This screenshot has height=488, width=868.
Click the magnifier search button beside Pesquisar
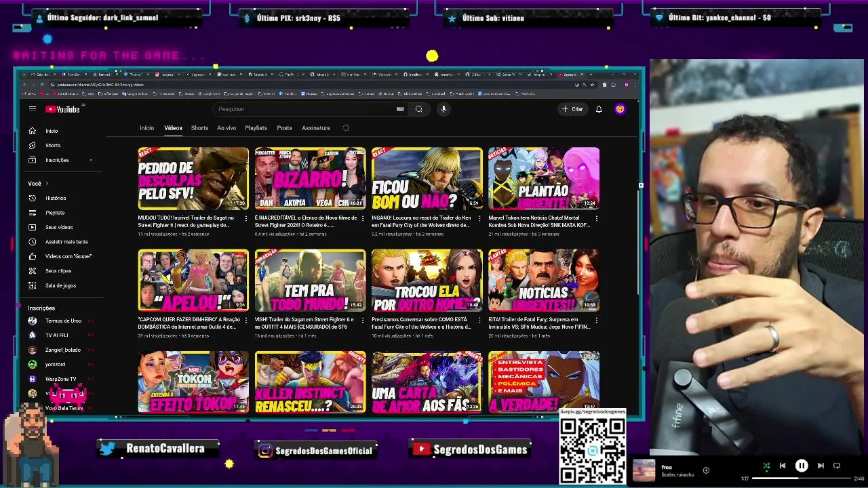tap(419, 109)
